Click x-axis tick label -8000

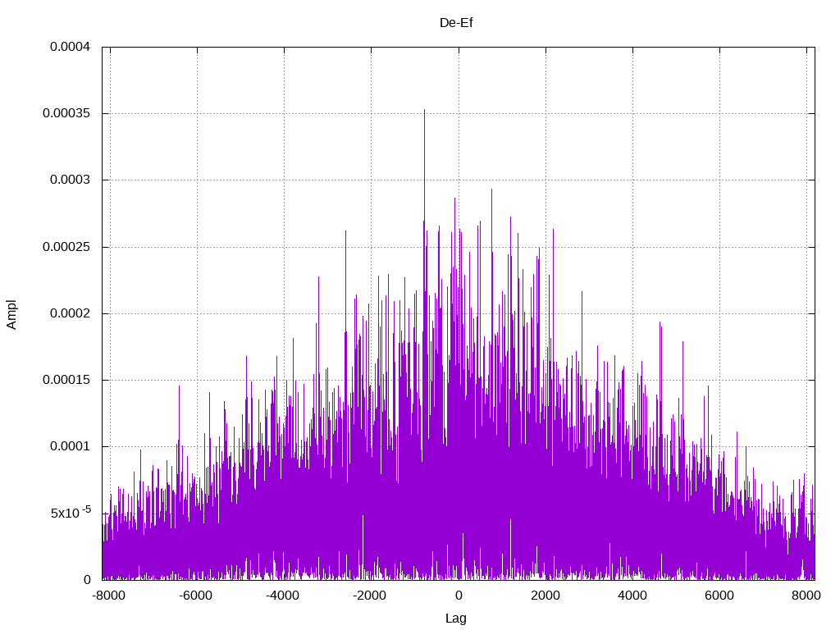click(109, 596)
